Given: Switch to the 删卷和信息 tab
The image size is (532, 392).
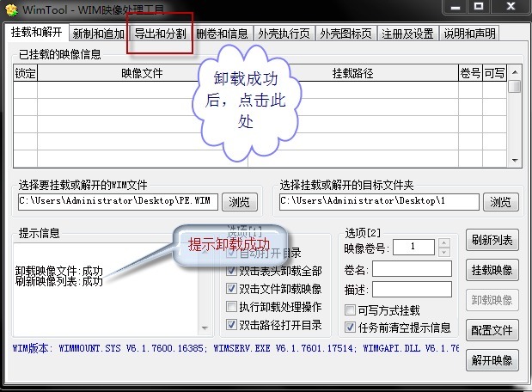Looking at the screenshot, I should (222, 34).
